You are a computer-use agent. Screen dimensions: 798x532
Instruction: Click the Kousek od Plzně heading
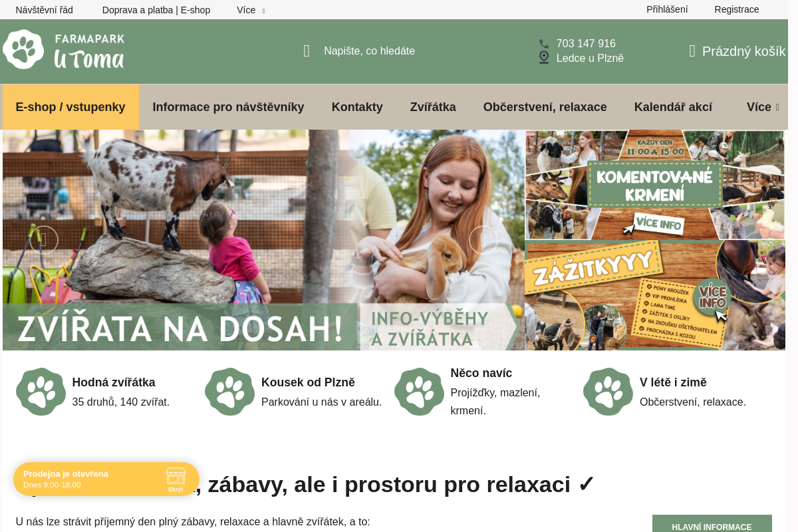click(308, 382)
